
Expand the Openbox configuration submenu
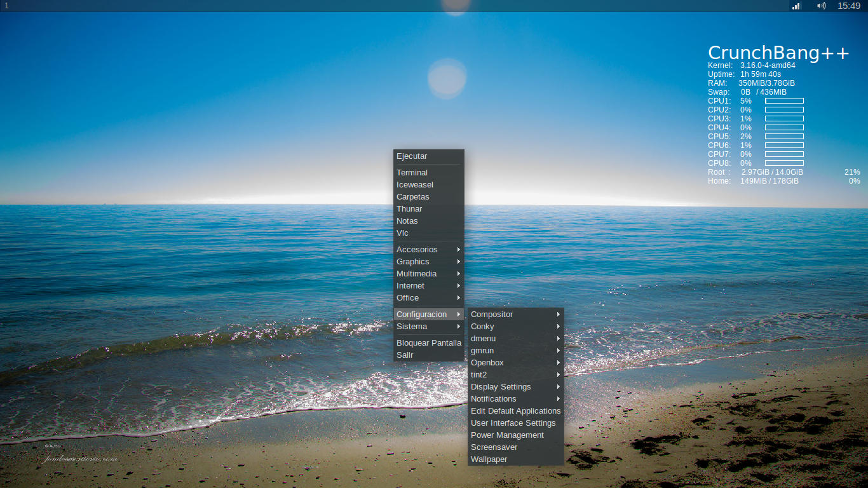487,362
